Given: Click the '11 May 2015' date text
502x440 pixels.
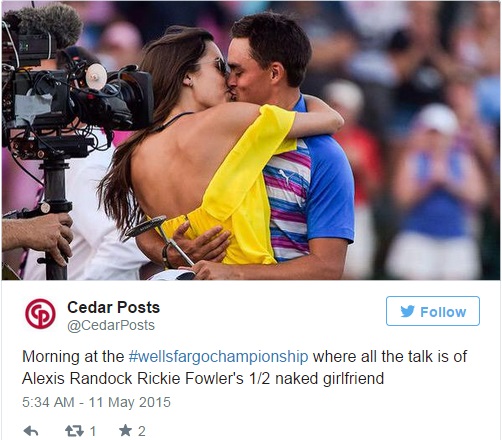Looking at the screenshot, I should (x=130, y=402).
